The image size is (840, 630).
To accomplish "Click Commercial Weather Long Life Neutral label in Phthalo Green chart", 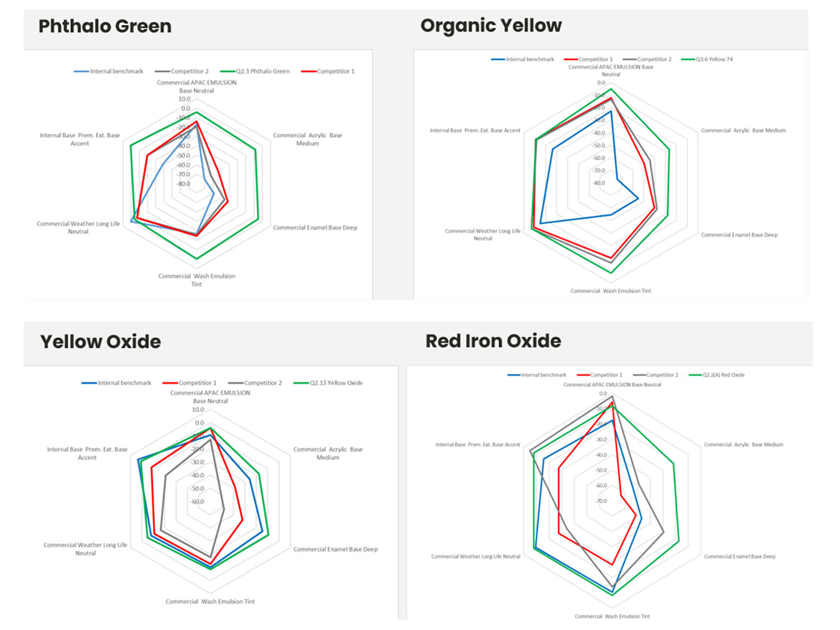I will pyautogui.click(x=78, y=227).
